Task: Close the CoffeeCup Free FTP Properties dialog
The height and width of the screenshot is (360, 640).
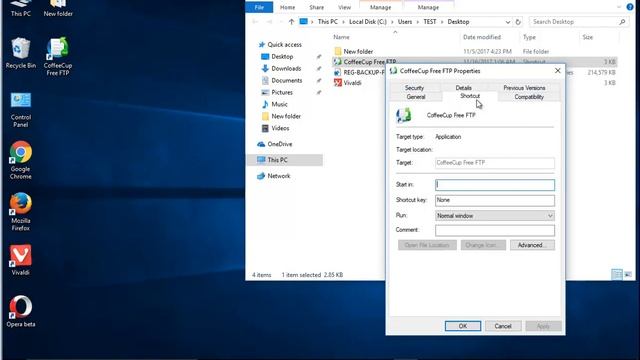Action: point(558,71)
